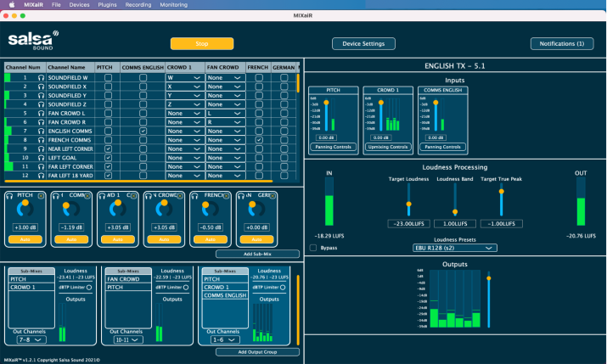Click the Loudness Band slider handle
The width and height of the screenshot is (607, 364).
[455, 211]
